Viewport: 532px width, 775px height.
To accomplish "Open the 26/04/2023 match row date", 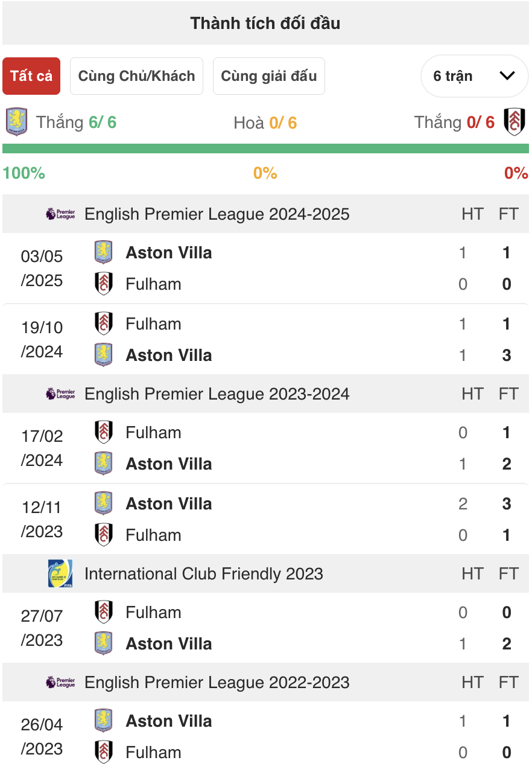I will 42,736.
